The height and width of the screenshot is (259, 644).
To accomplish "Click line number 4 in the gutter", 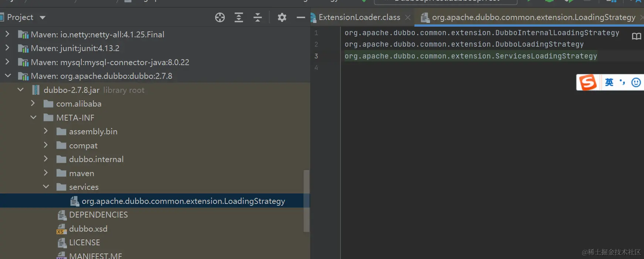I will pyautogui.click(x=316, y=67).
